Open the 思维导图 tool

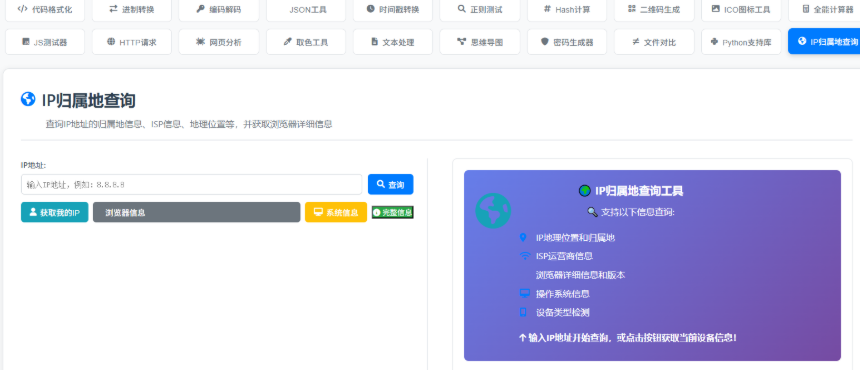(x=480, y=42)
